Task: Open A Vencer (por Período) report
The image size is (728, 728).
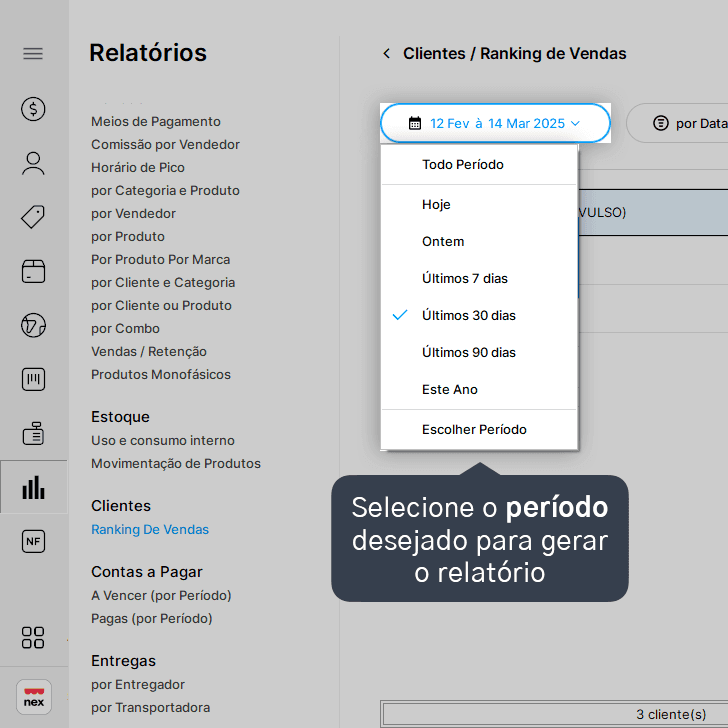Action: click(161, 595)
